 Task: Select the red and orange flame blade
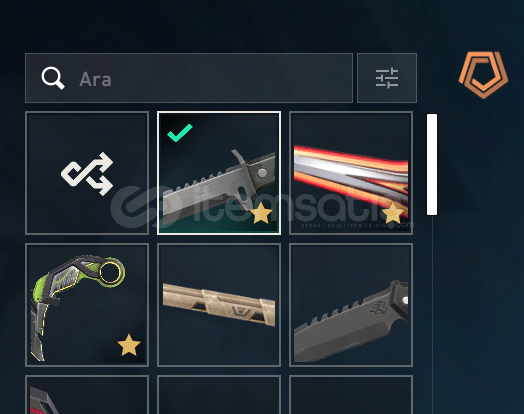coord(351,173)
